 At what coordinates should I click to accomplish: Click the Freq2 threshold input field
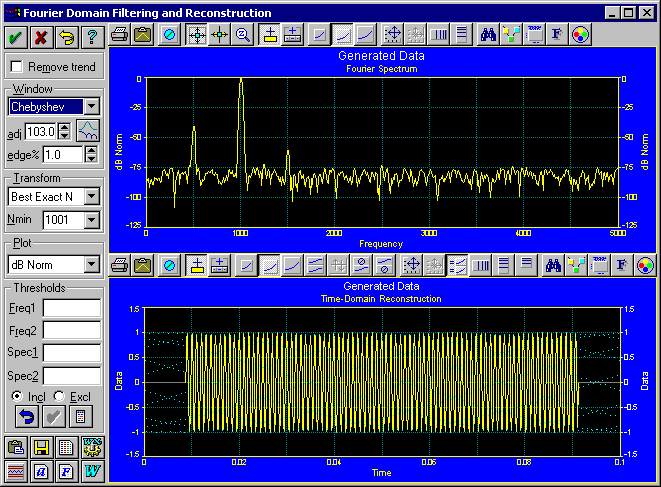coord(72,330)
